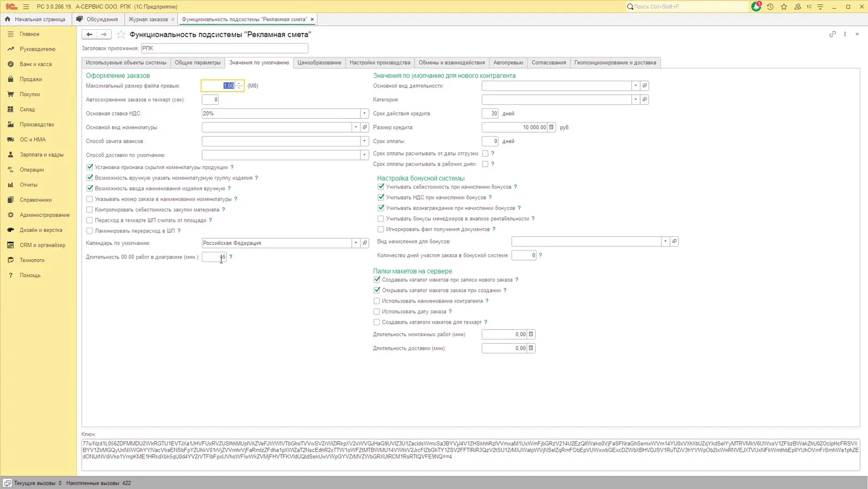
Task: Open more actions three-dot menu of form
Action: tap(845, 34)
